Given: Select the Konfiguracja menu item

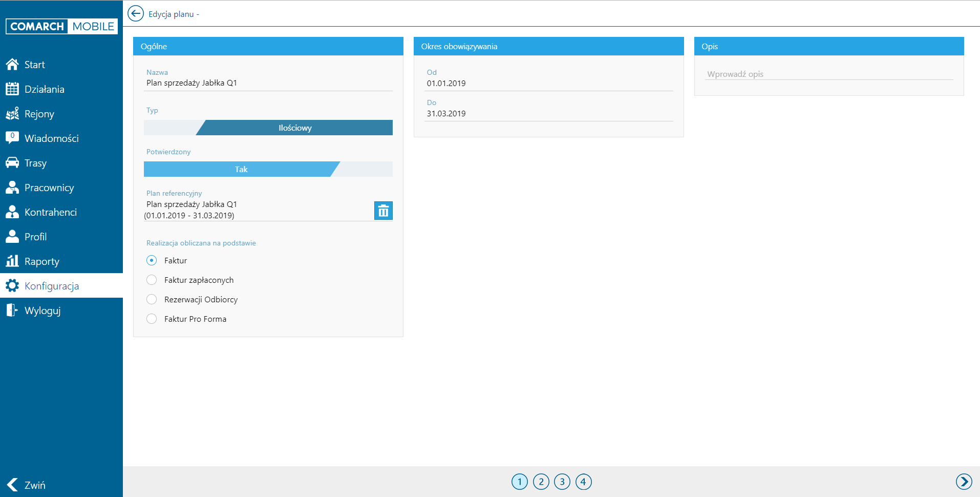Looking at the screenshot, I should coord(61,285).
